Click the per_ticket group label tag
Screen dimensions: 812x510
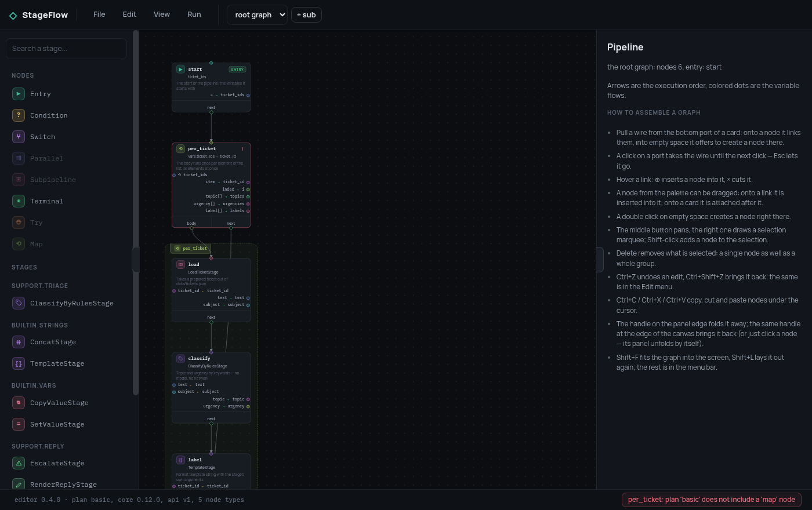[190, 249]
